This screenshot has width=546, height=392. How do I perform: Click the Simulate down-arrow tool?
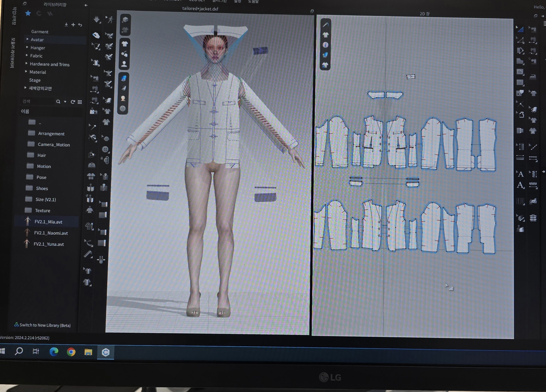point(97,19)
